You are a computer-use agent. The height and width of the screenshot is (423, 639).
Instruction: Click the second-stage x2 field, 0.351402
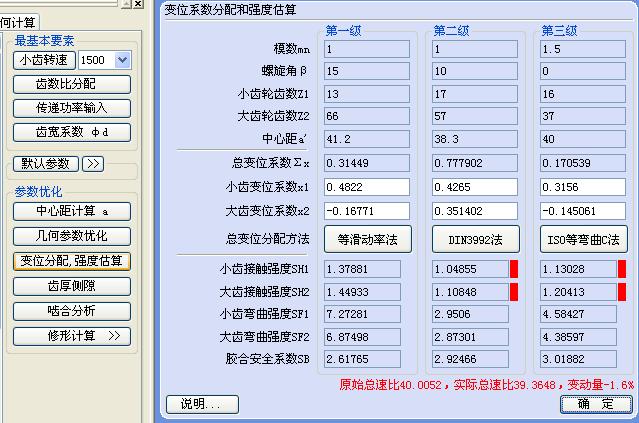click(475, 211)
